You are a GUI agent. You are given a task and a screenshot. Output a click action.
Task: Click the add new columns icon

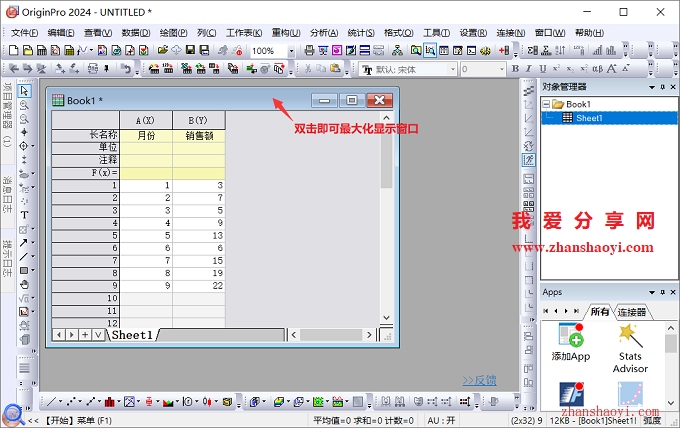click(504, 51)
